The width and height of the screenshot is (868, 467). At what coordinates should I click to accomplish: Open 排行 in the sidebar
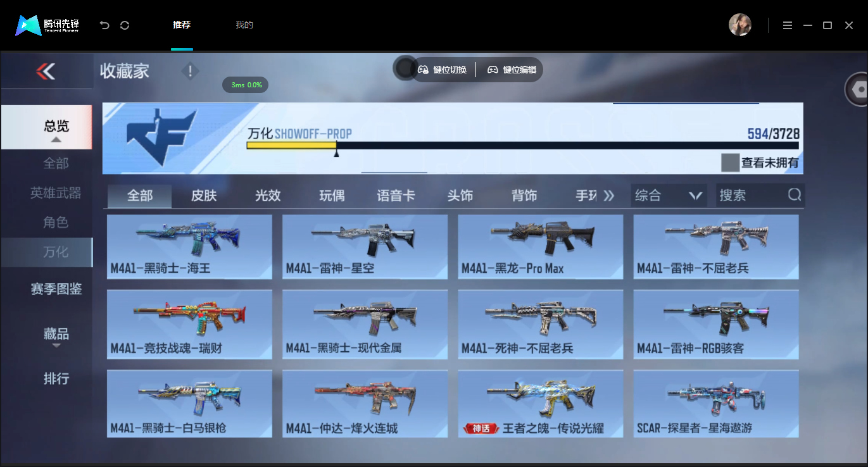pos(56,378)
